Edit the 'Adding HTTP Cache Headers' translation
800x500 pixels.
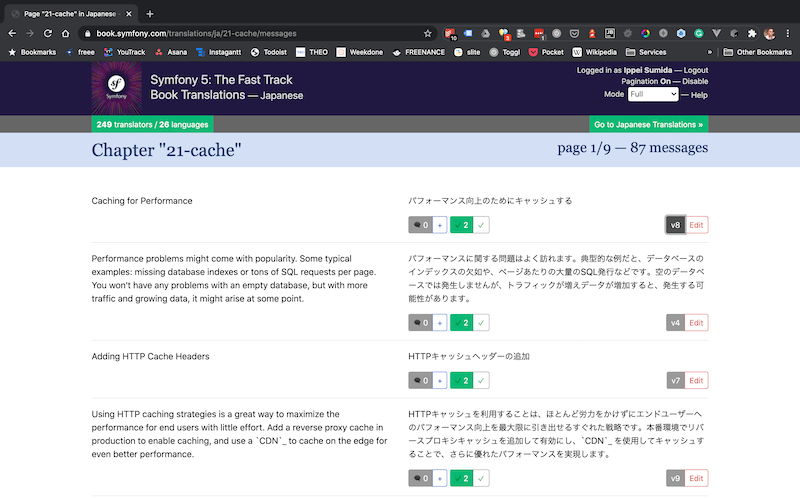[696, 381]
